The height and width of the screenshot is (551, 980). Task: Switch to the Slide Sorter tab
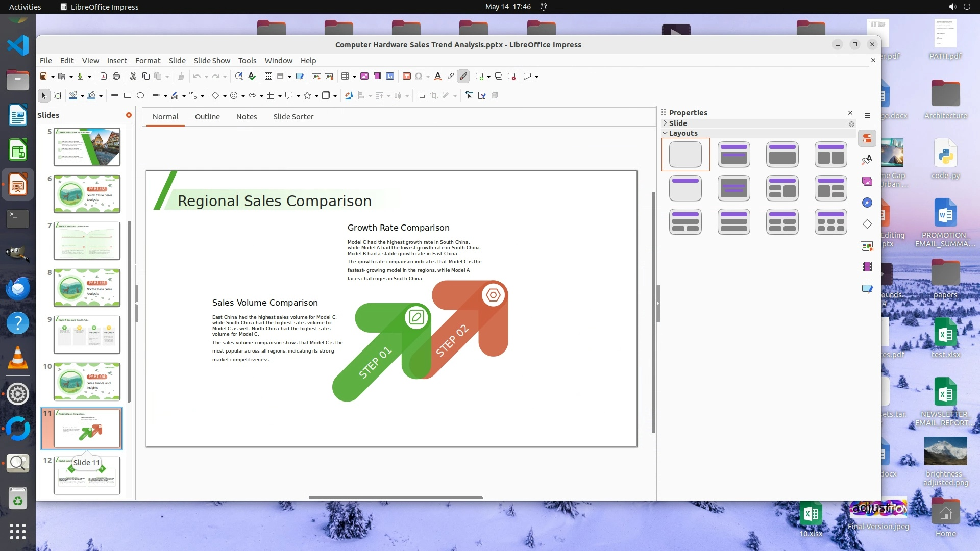click(x=293, y=116)
